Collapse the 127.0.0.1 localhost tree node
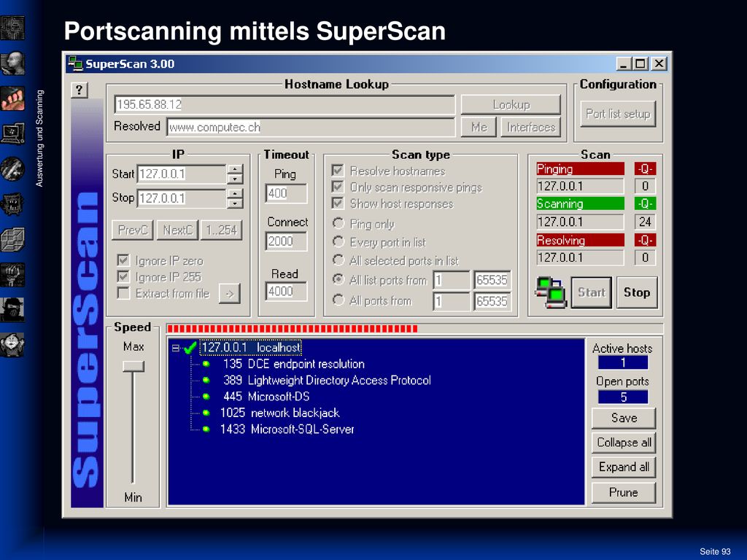This screenshot has height=560, width=747. click(x=176, y=348)
